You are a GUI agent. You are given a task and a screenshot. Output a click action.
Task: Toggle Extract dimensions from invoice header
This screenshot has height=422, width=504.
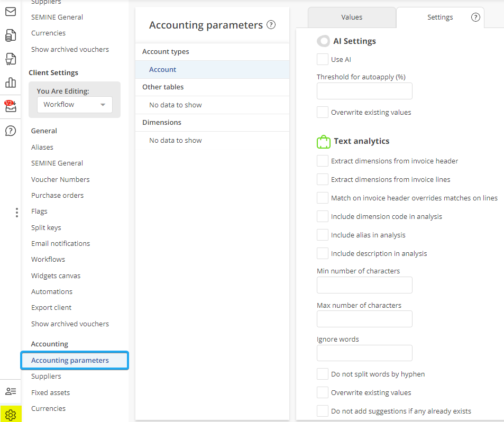coord(323,161)
